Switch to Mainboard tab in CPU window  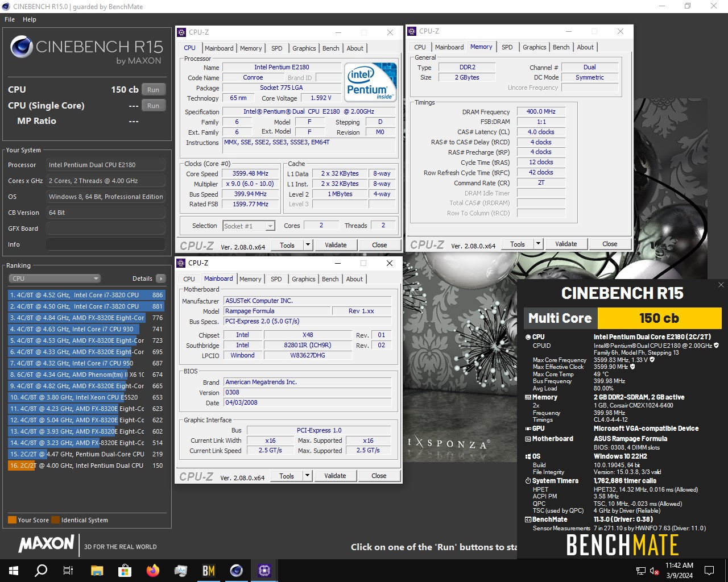point(219,48)
